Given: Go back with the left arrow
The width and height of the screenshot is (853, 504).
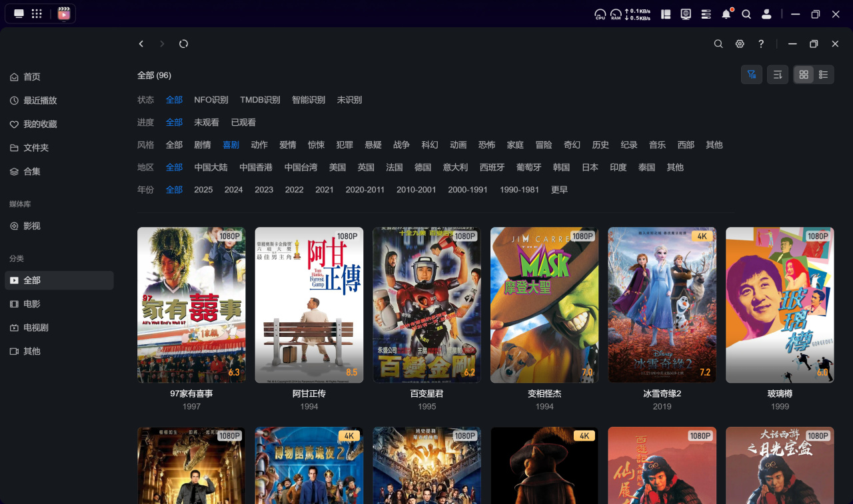Looking at the screenshot, I should pyautogui.click(x=141, y=44).
